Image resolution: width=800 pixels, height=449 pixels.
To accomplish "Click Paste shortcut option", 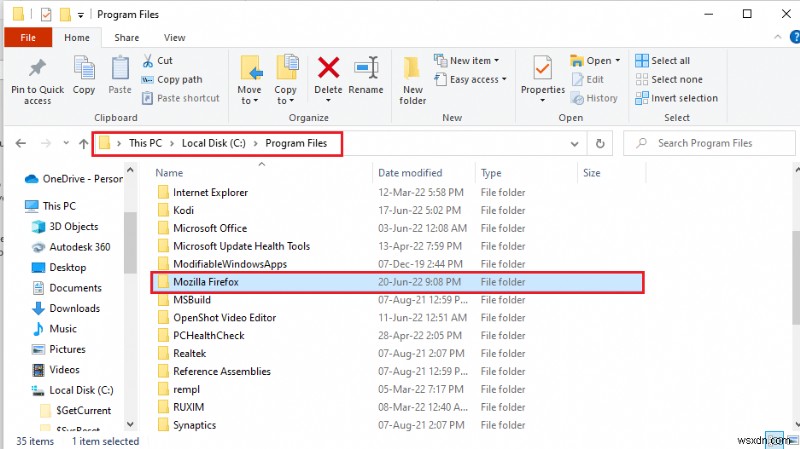I will pyautogui.click(x=181, y=98).
